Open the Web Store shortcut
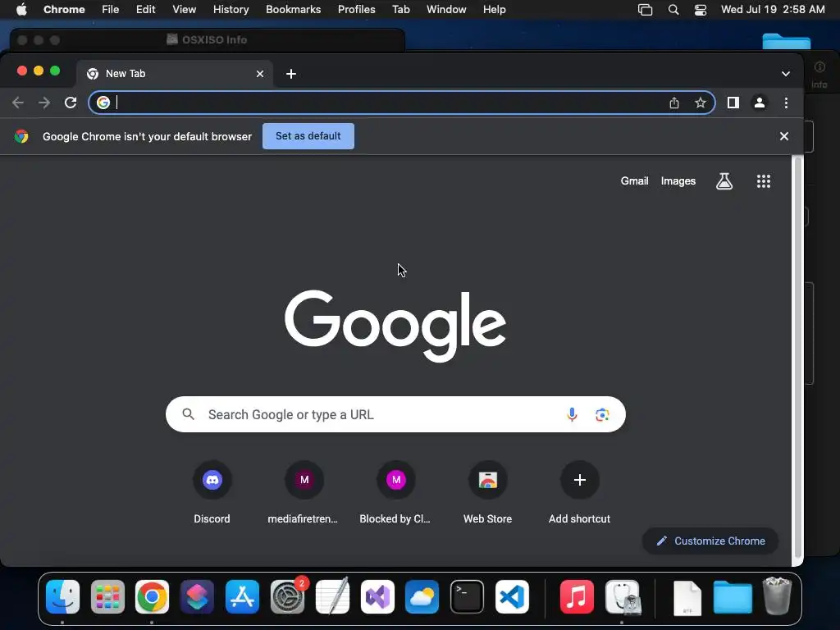Image resolution: width=840 pixels, height=630 pixels. pos(487,493)
